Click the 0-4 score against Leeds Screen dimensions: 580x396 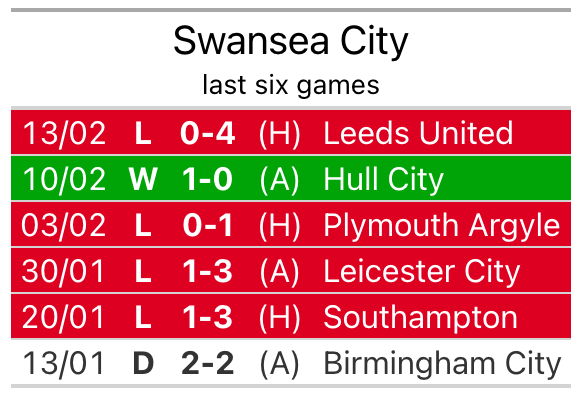point(208,133)
